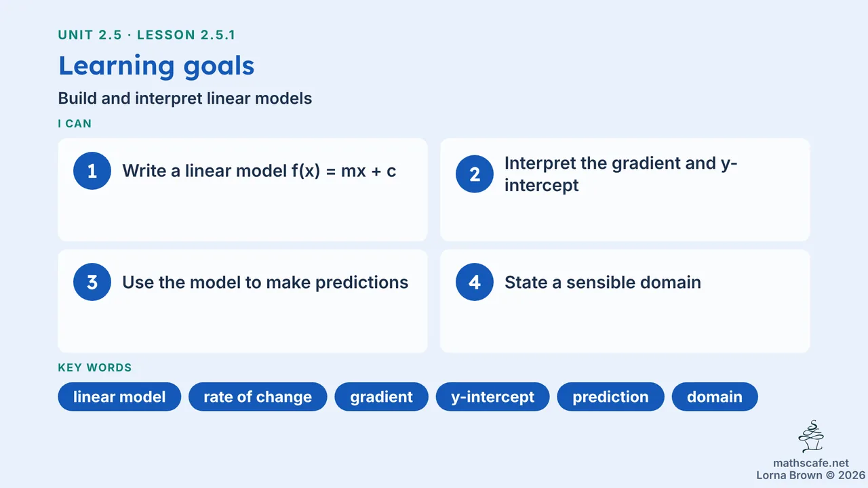Select the "rate of change" keyword pill
The image size is (868, 488).
[x=258, y=397]
